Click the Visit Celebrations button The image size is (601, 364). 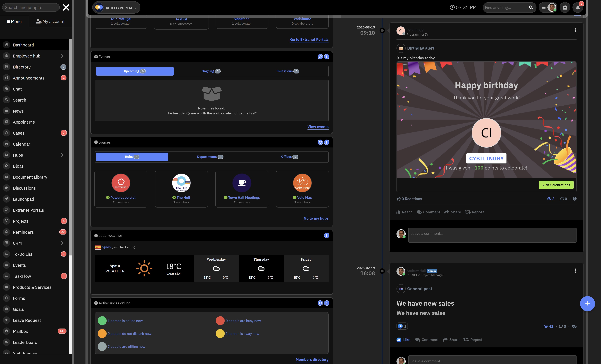(556, 185)
